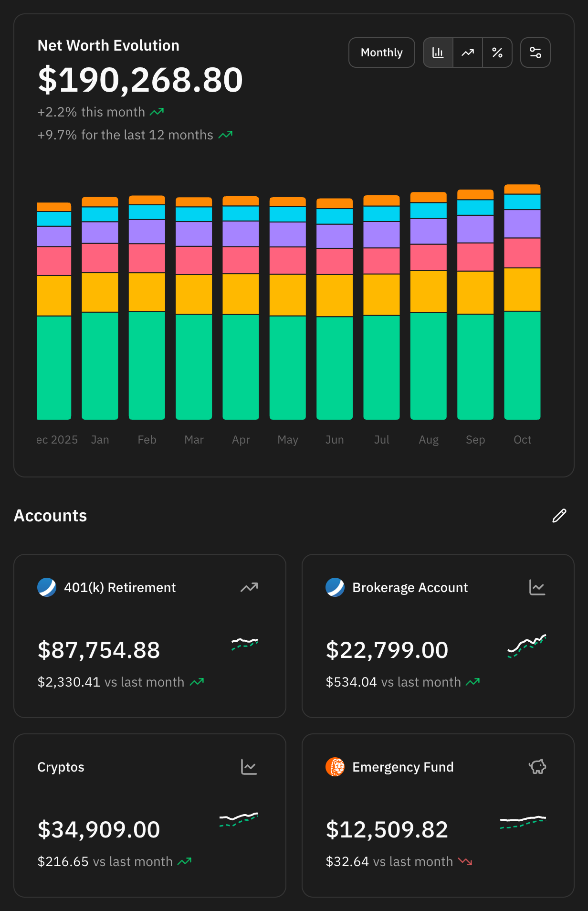
Task: Click the Emergency Fund orange lion logo
Action: click(x=335, y=767)
